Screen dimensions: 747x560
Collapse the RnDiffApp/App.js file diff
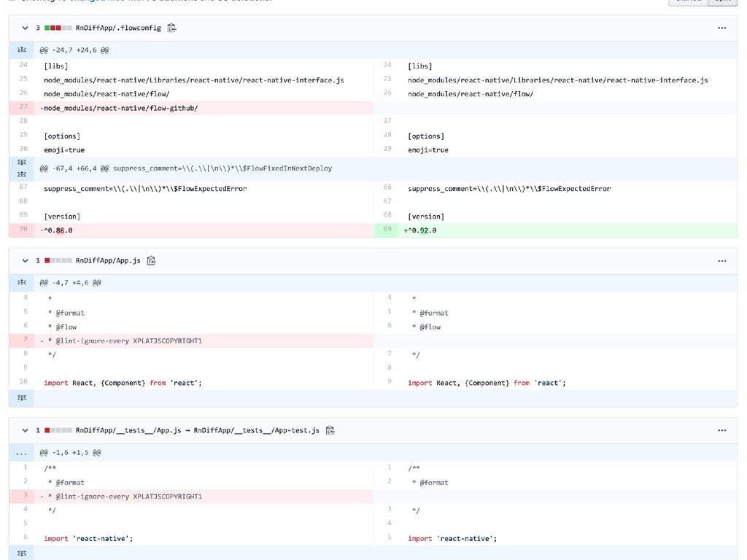pyautogui.click(x=26, y=260)
